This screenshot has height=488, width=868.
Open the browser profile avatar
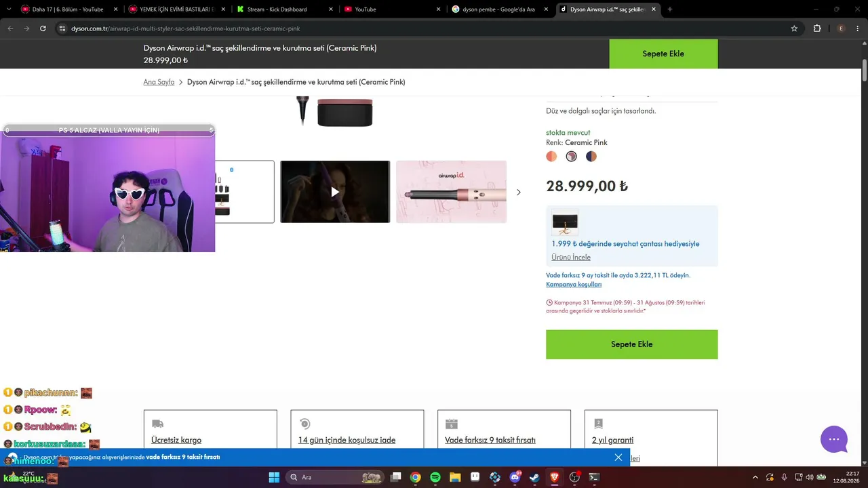tap(842, 28)
